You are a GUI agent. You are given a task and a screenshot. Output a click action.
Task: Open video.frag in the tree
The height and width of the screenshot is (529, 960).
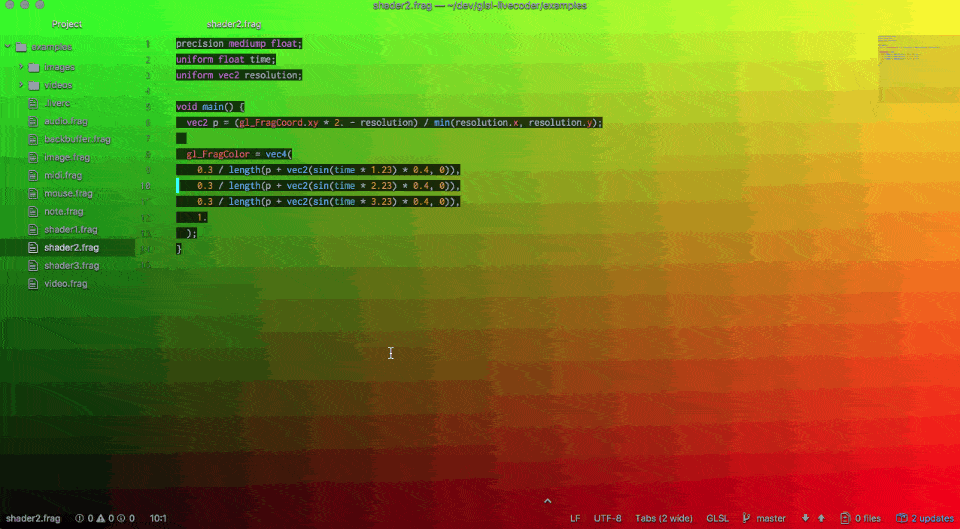pos(67,283)
